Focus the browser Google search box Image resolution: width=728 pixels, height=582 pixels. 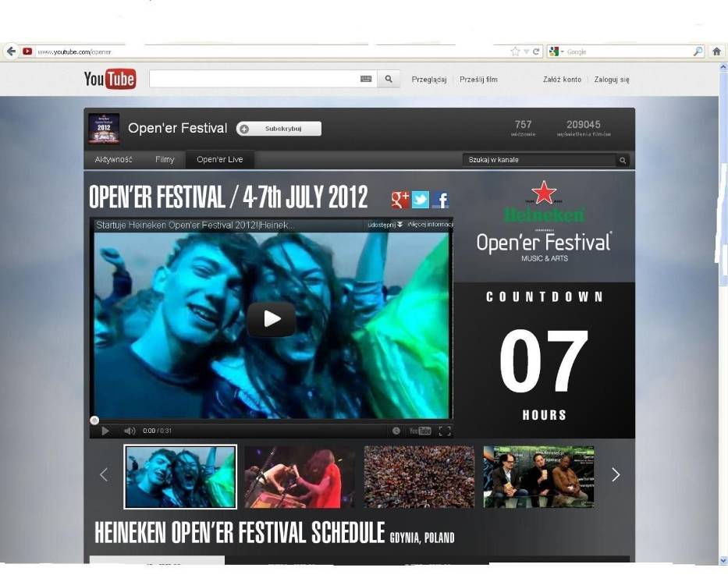coord(629,51)
